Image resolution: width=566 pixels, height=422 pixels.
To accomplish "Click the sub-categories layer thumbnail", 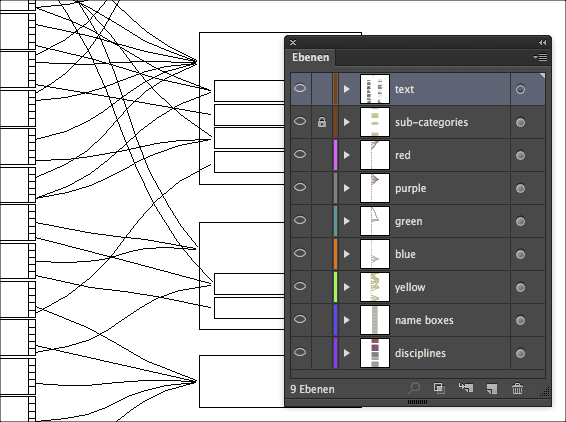I will 375,122.
